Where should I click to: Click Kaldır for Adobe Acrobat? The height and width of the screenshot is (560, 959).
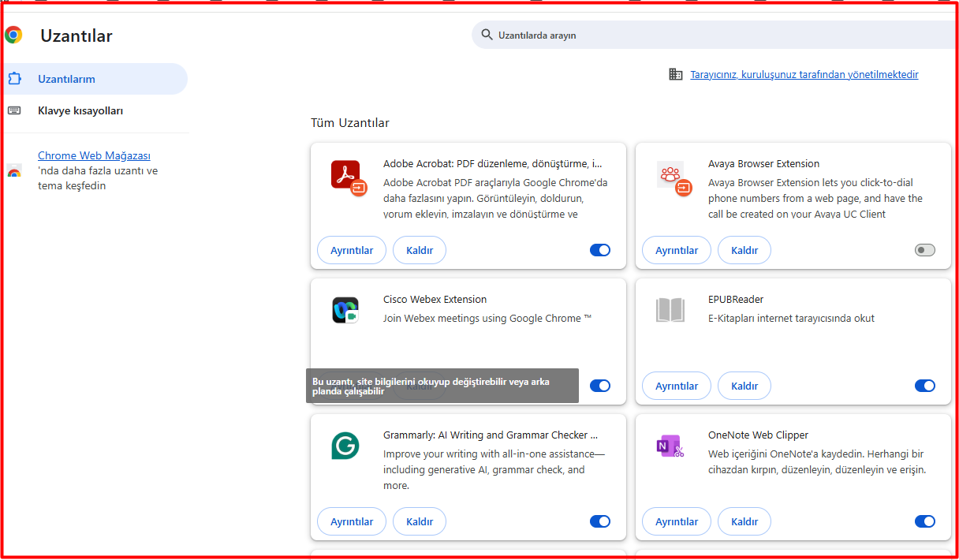420,250
